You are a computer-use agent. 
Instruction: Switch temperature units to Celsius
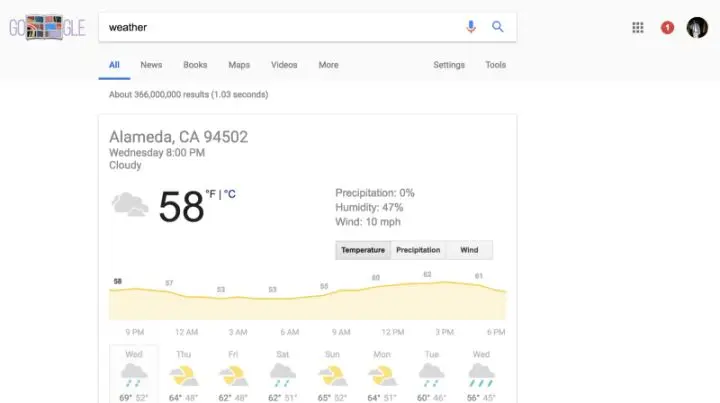click(230, 194)
